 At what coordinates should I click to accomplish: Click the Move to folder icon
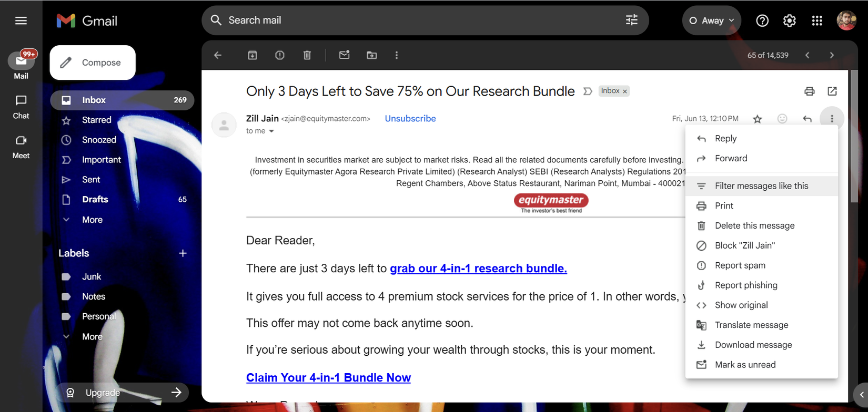tap(372, 55)
